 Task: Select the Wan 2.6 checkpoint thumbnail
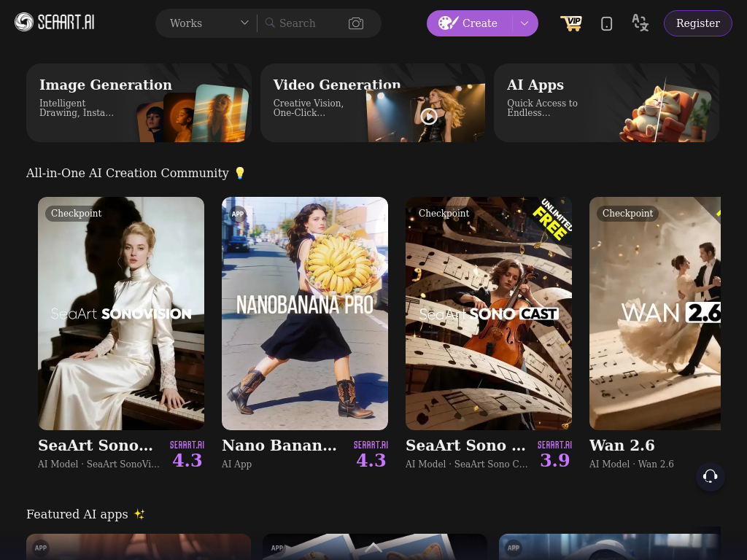[x=654, y=313]
